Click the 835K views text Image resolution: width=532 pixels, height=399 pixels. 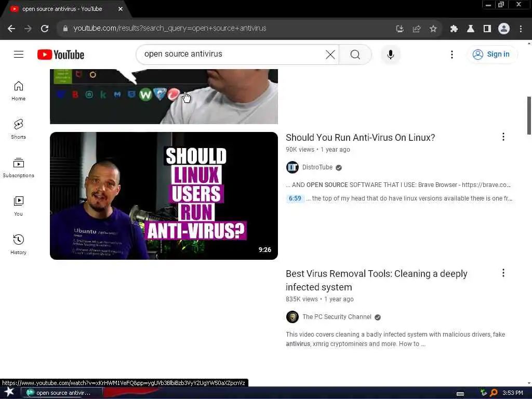click(302, 299)
